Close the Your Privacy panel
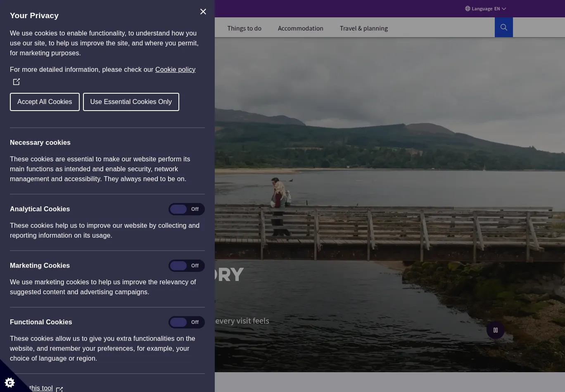This screenshot has width=565, height=392. coord(203,12)
